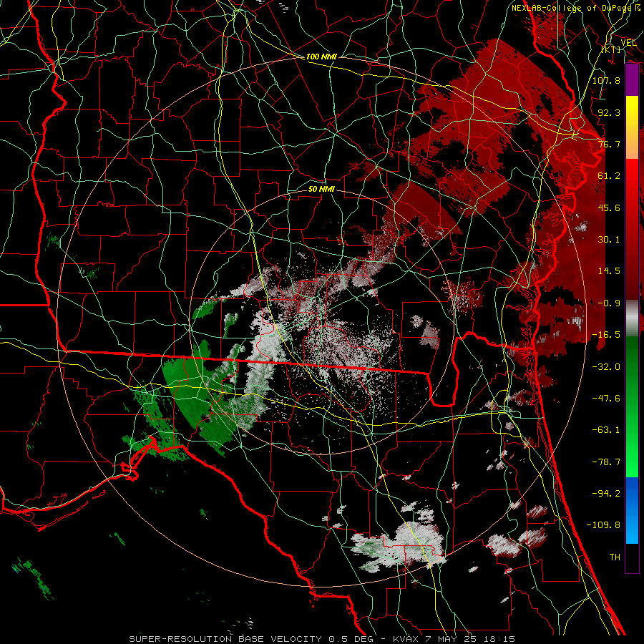
Task: Click the 100 NMI range ring label
Action: 321,57
